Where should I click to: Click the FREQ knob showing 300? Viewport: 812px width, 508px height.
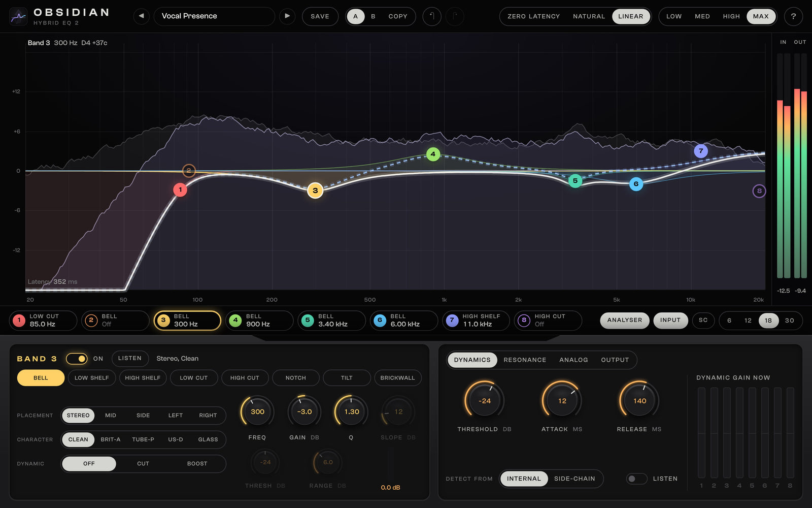click(x=257, y=411)
